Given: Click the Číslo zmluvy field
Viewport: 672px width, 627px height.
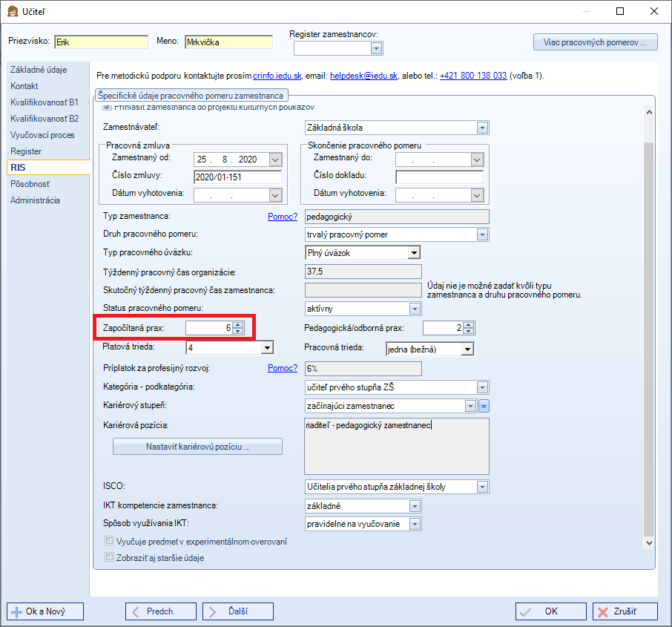Looking at the screenshot, I should 238,177.
